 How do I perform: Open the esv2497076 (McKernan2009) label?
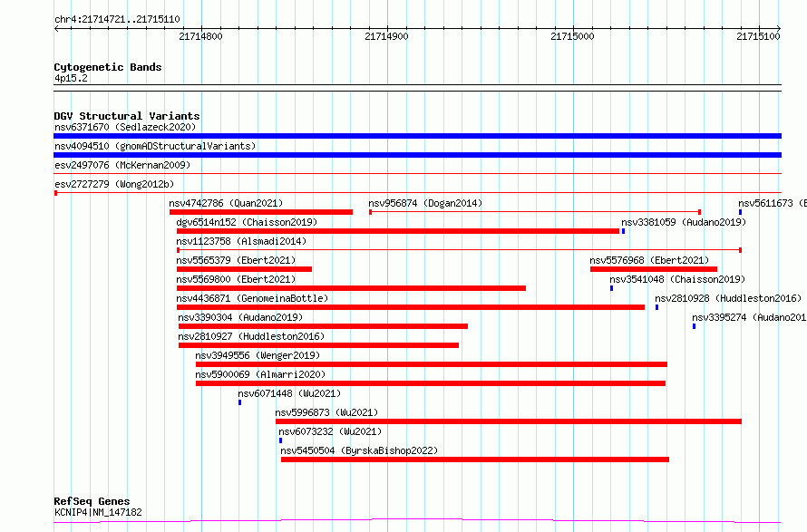tap(122, 165)
